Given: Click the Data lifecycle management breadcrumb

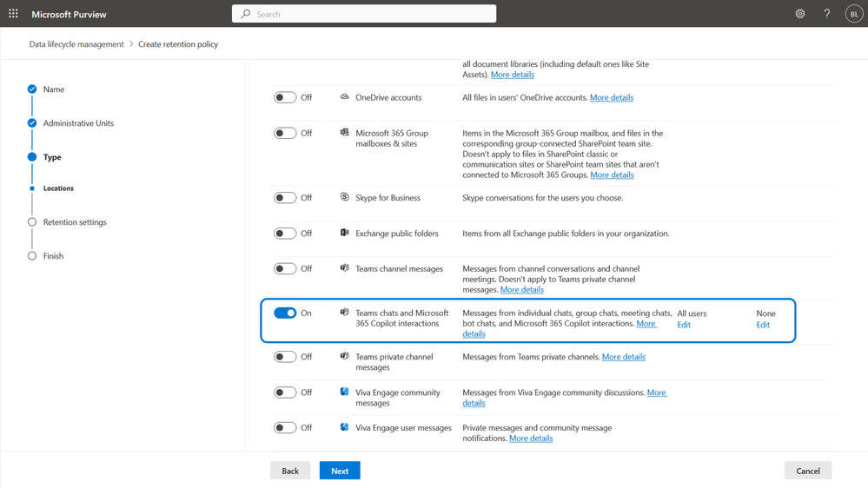Looking at the screenshot, I should click(76, 44).
